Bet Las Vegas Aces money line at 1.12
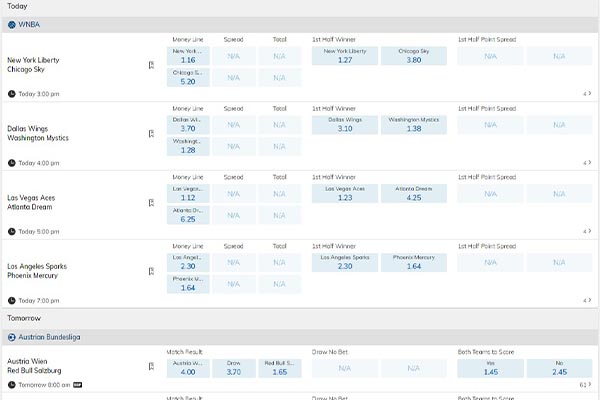Viewport: 600px width, 400px height. (188, 194)
